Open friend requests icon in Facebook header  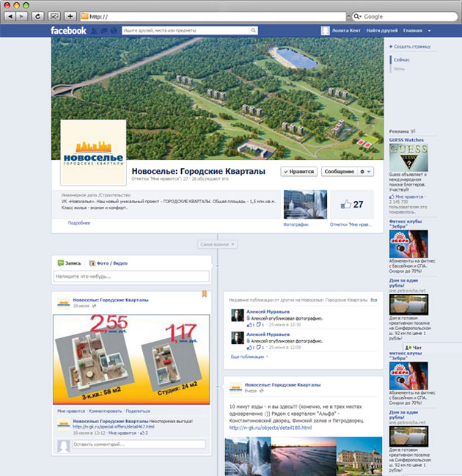click(x=95, y=31)
